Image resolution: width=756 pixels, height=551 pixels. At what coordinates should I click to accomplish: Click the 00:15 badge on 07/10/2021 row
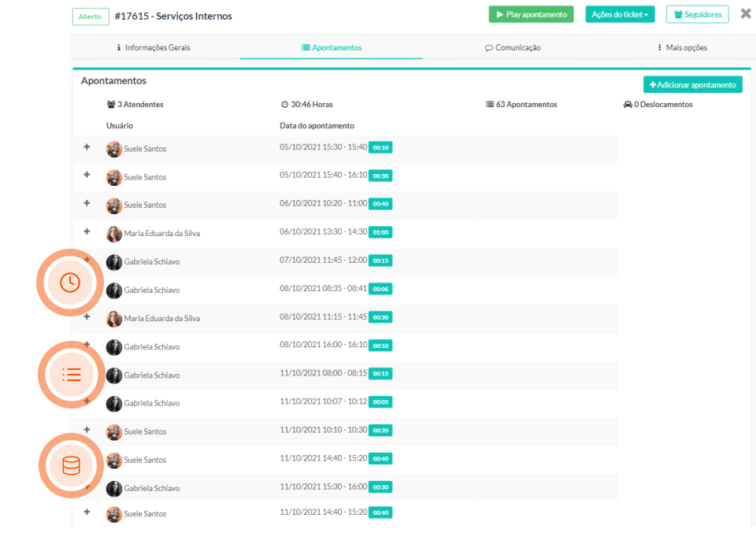click(x=380, y=261)
